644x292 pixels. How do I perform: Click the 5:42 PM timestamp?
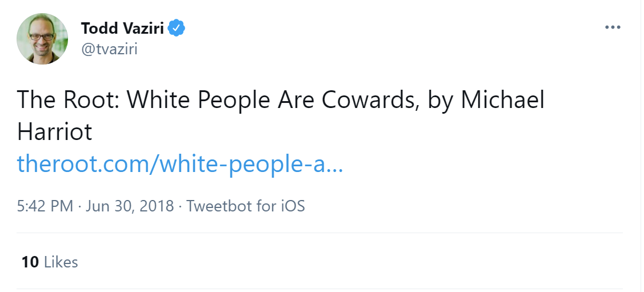click(45, 206)
